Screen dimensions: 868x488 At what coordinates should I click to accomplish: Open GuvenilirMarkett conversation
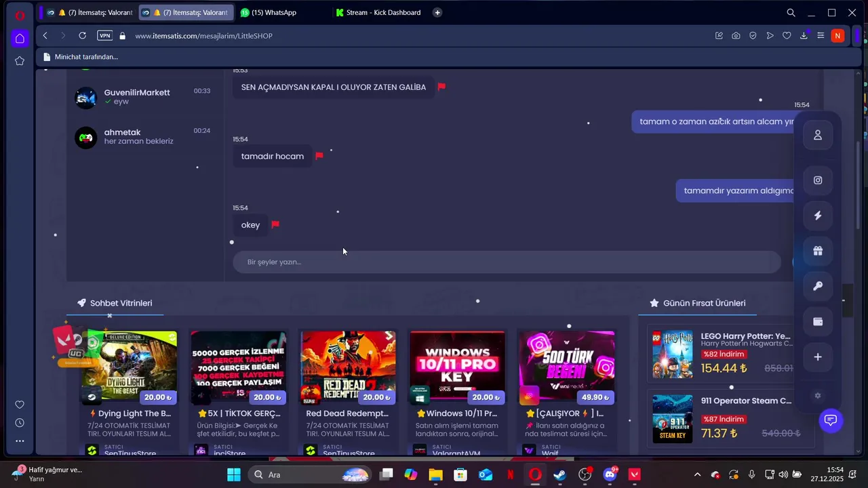(144, 97)
